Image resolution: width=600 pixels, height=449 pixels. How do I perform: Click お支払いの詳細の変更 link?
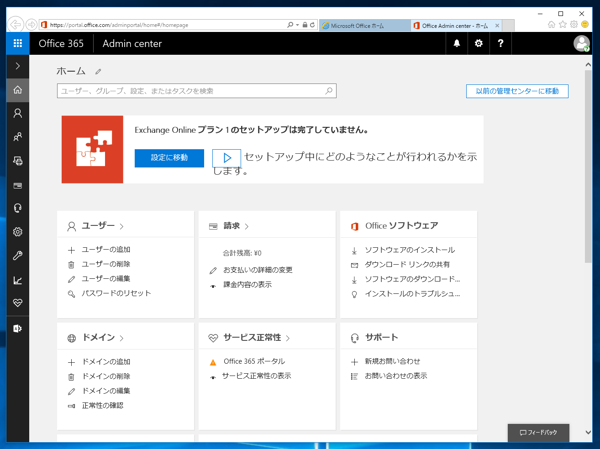coord(258,270)
